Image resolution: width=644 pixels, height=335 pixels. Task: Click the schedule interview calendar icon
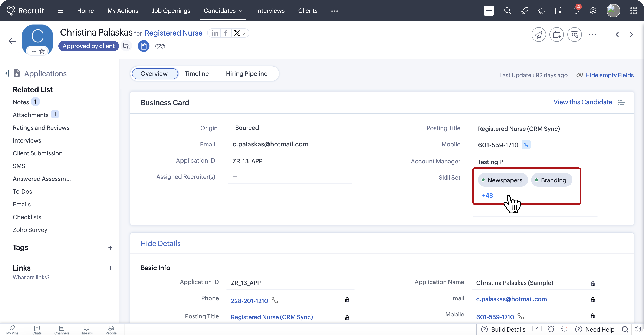coord(574,34)
